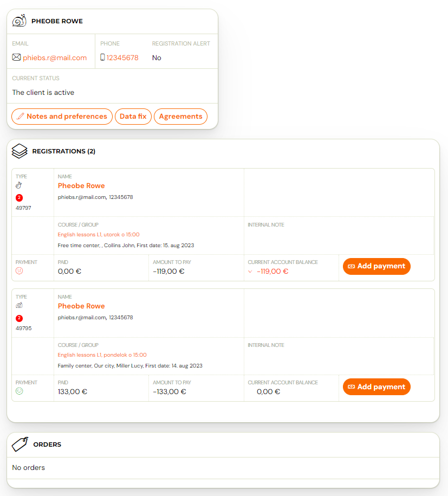Click the snail icon beside PHEOBE ROWE header

pyautogui.click(x=20, y=21)
